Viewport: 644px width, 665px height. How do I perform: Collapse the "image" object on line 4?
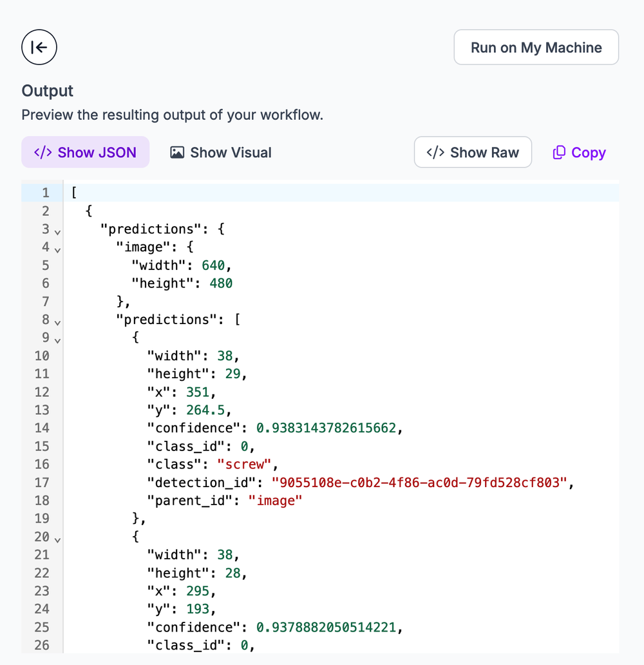click(x=57, y=249)
